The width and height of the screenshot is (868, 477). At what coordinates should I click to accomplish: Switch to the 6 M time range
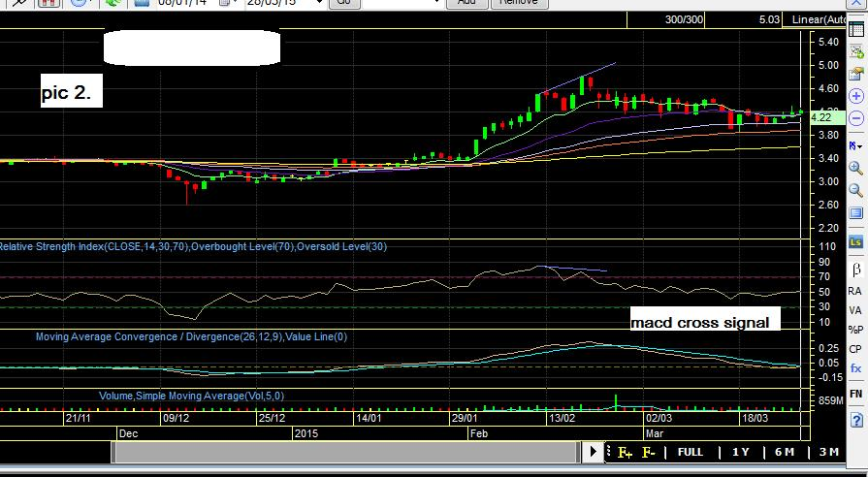click(x=785, y=452)
